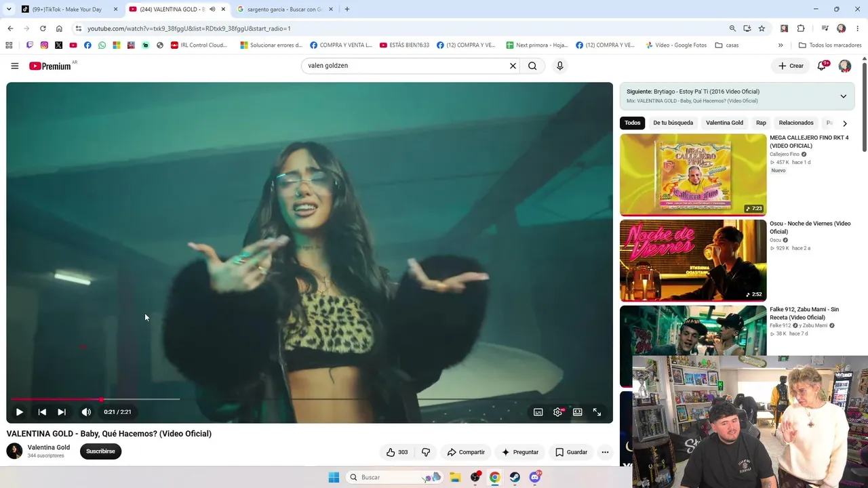The image size is (868, 488).
Task: Save the video with Guardar
Action: coord(572,452)
